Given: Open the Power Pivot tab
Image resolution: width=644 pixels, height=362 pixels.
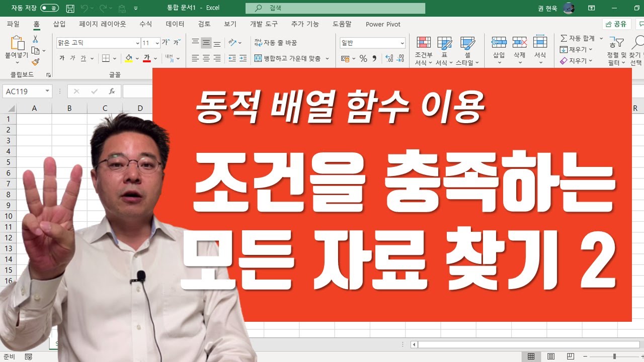Looking at the screenshot, I should [383, 24].
